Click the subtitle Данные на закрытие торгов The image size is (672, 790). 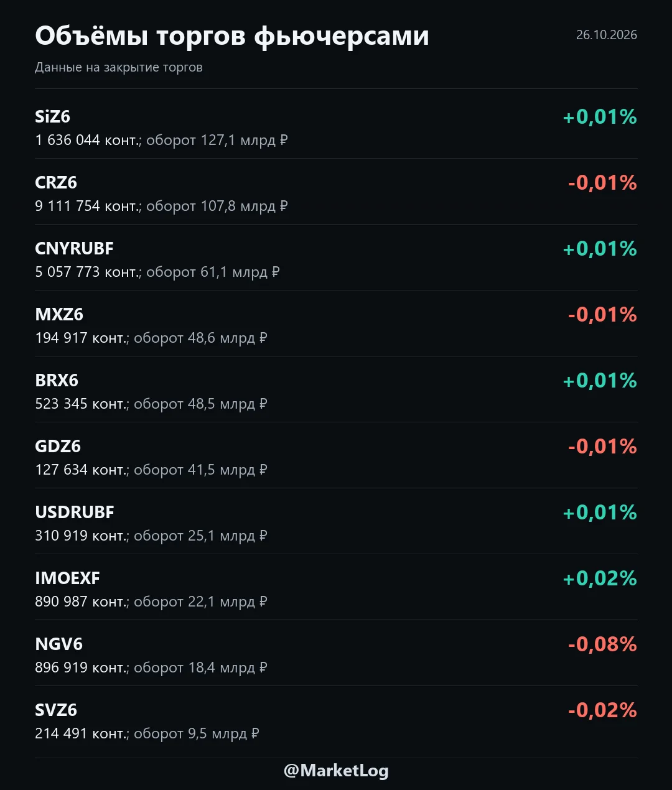tap(119, 67)
